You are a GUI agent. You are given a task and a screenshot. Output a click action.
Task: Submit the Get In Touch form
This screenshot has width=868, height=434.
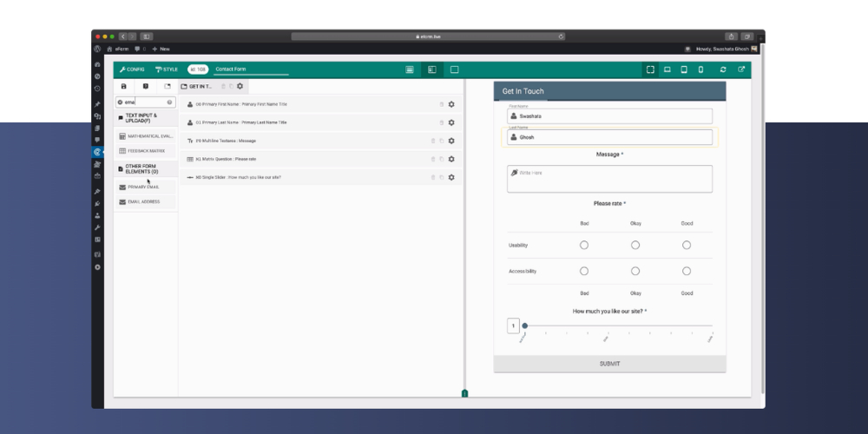tap(609, 364)
